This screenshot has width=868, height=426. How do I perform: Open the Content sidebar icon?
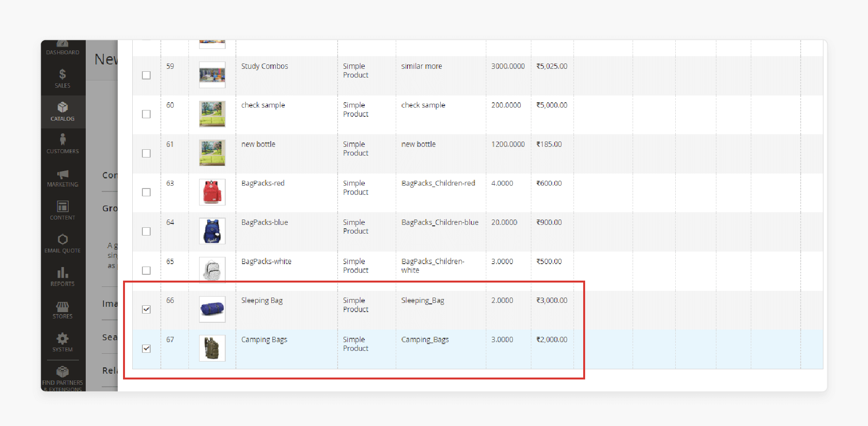[x=62, y=206]
